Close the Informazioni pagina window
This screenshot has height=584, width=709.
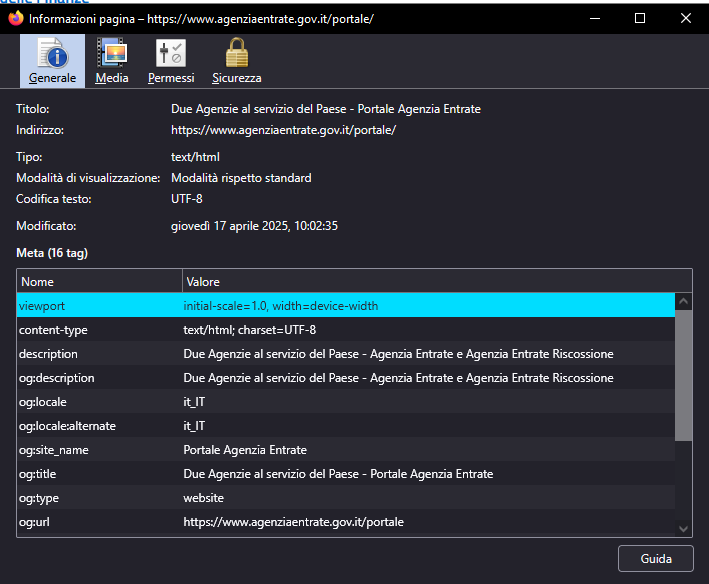tap(685, 19)
